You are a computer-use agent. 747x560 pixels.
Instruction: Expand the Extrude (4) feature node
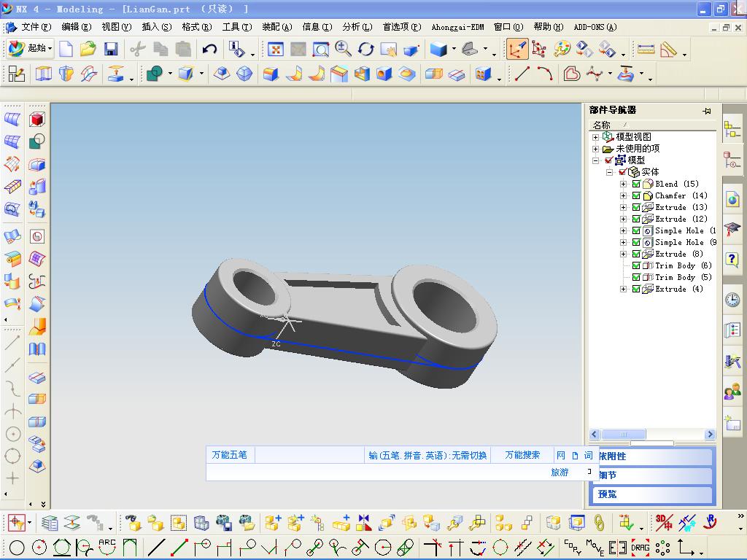623,289
